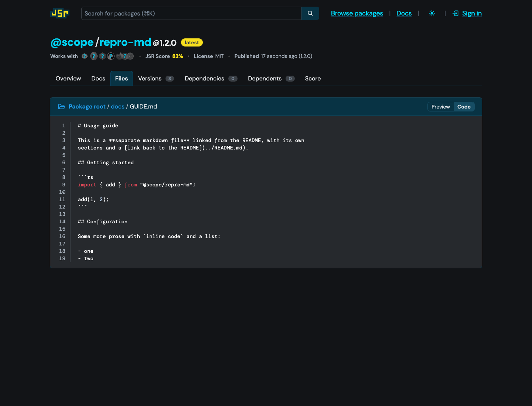The width and height of the screenshot is (532, 406).
Task: Click the MIT license text
Action: (219, 56)
